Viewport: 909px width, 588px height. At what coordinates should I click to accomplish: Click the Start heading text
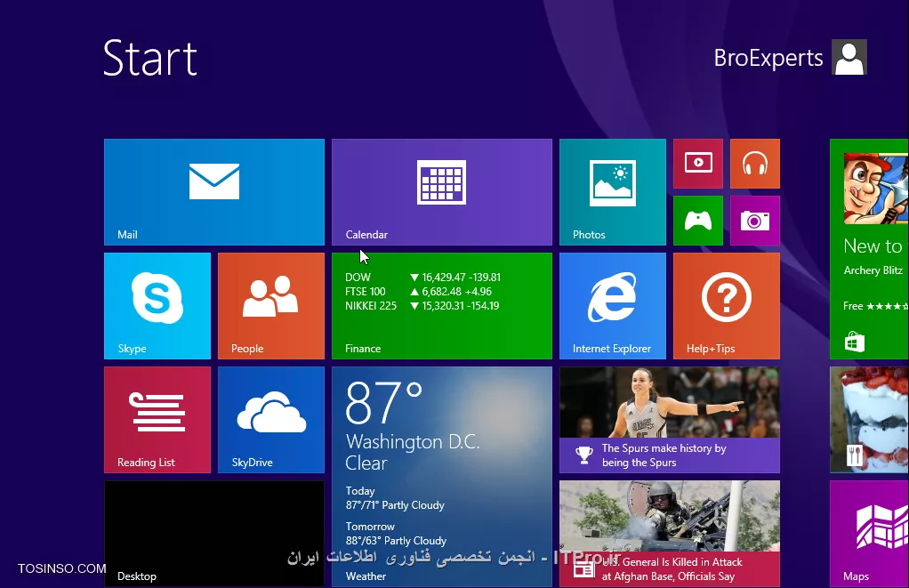[150, 58]
